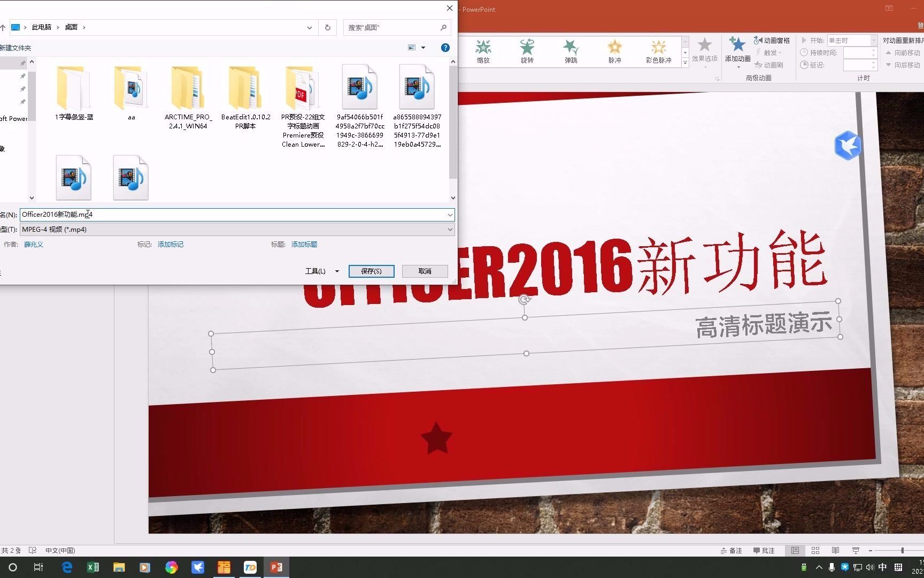Apply the 旋转 (Spin) animation effect
Viewport: 924px width, 578px height.
click(x=527, y=51)
